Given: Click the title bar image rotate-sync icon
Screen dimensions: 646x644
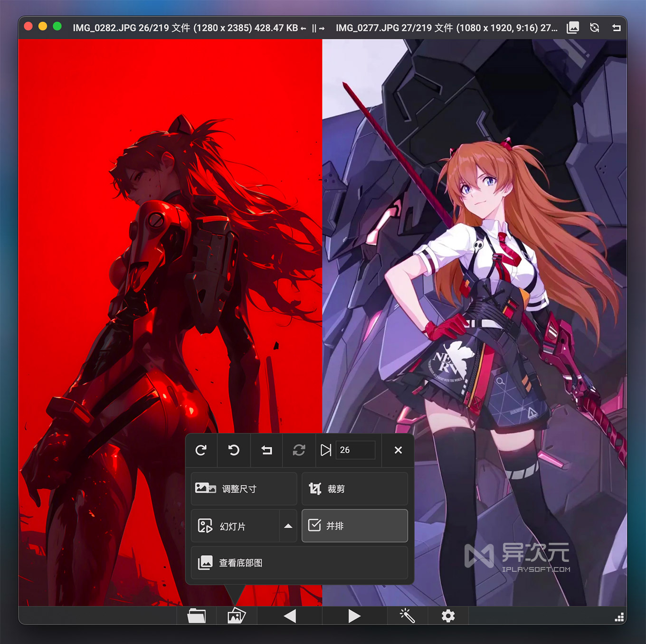Looking at the screenshot, I should tap(594, 28).
